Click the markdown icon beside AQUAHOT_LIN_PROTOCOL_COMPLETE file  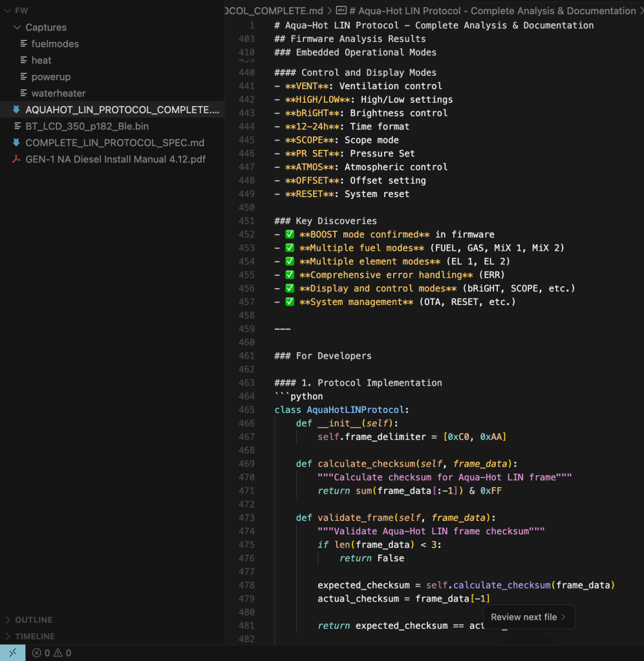click(16, 110)
